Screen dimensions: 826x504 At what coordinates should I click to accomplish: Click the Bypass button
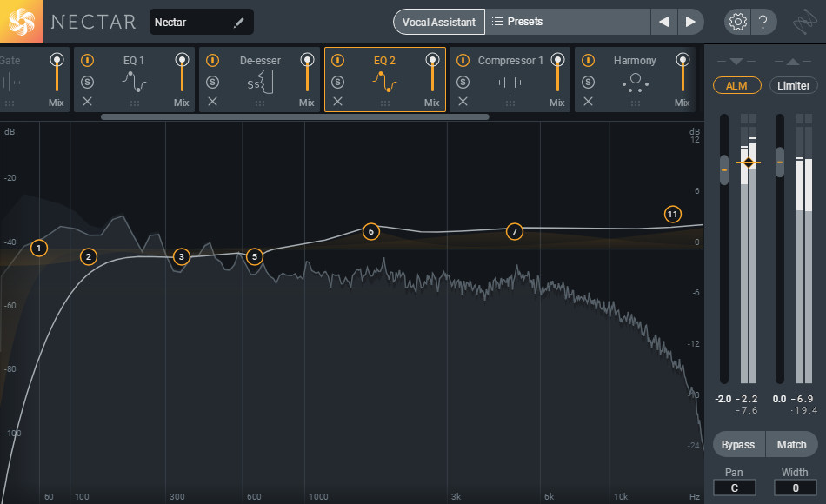click(738, 445)
